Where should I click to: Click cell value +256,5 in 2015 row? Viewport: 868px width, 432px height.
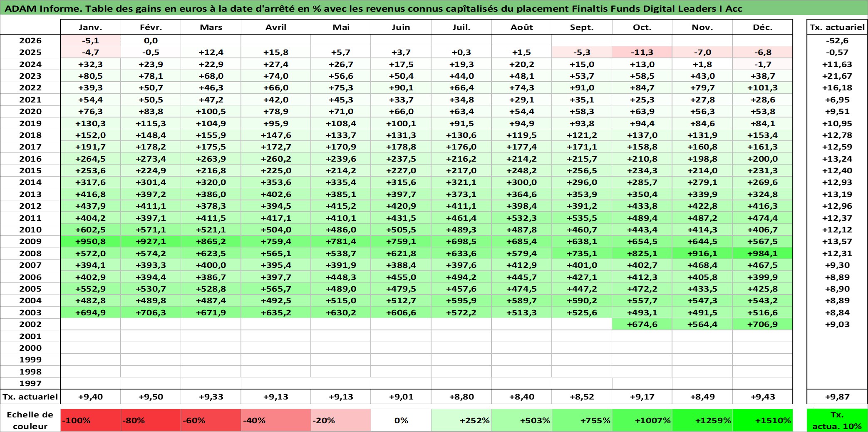pyautogui.click(x=582, y=170)
